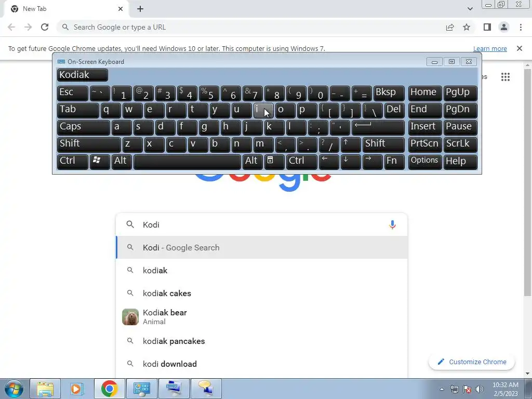The width and height of the screenshot is (532, 399).
Task: Choose the kodiak pancakes suggestion
Action: pyautogui.click(x=261, y=341)
